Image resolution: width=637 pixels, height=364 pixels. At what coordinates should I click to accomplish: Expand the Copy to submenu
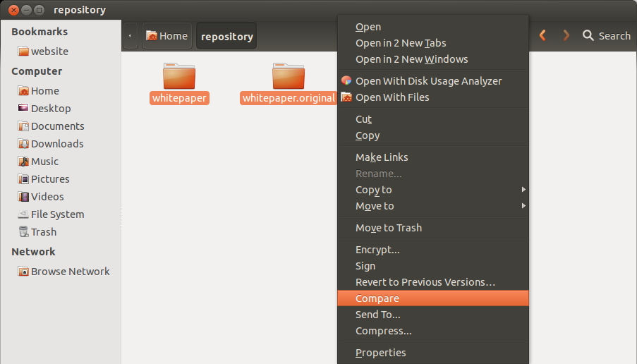click(433, 190)
